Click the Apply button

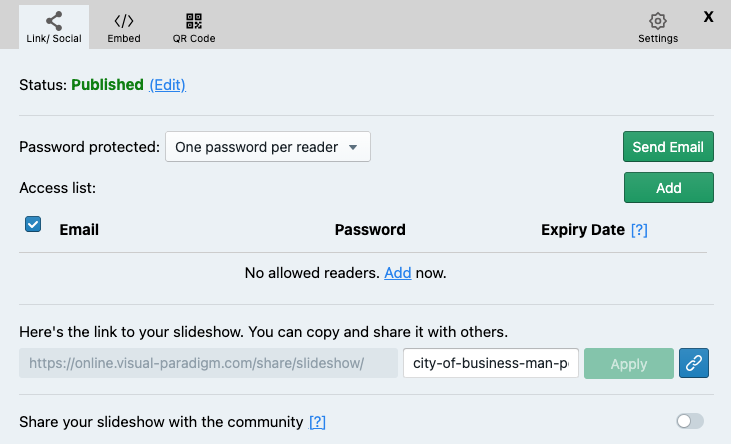628,363
